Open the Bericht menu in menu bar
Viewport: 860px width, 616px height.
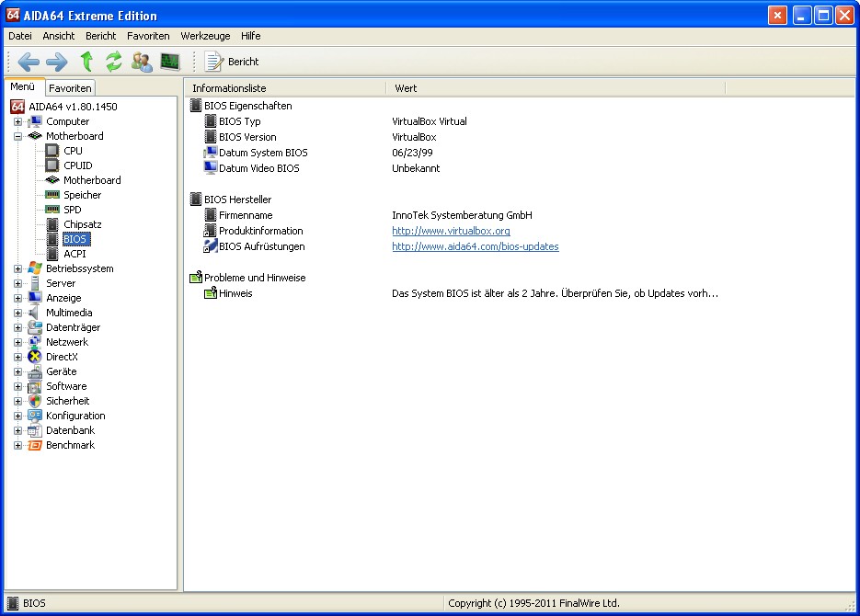[x=100, y=36]
